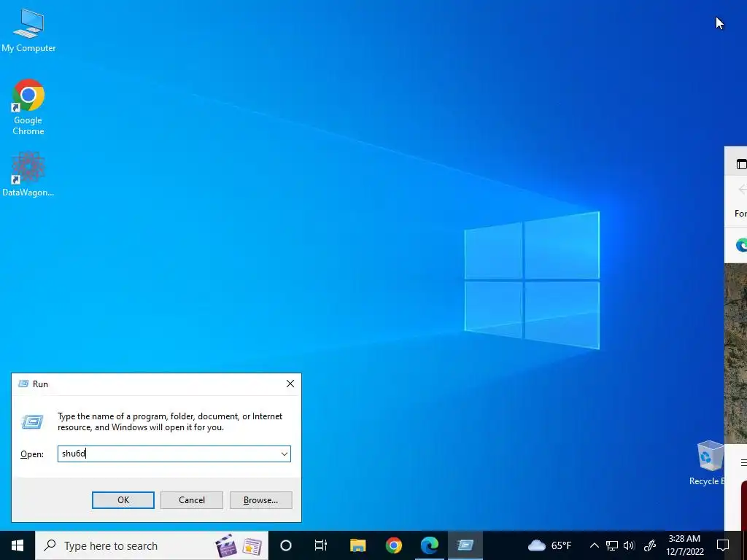Screen dimensions: 747x560
Task: Click the pen workspace tray icon
Action: (650, 545)
